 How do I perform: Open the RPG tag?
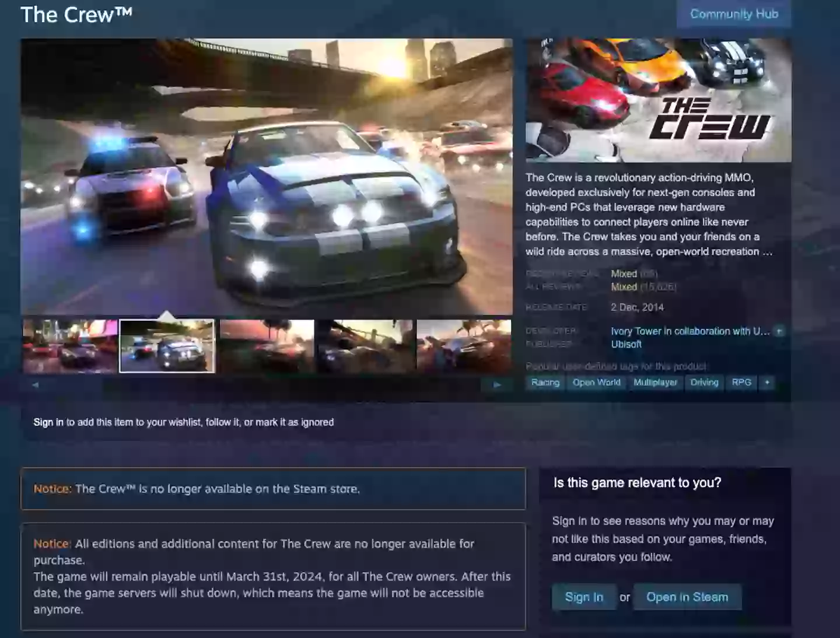pyautogui.click(x=741, y=383)
